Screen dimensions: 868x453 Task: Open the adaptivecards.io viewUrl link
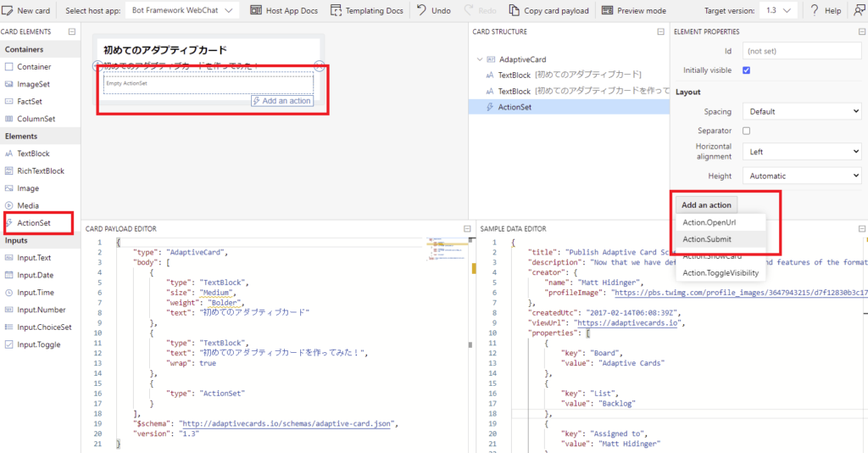pyautogui.click(x=628, y=323)
